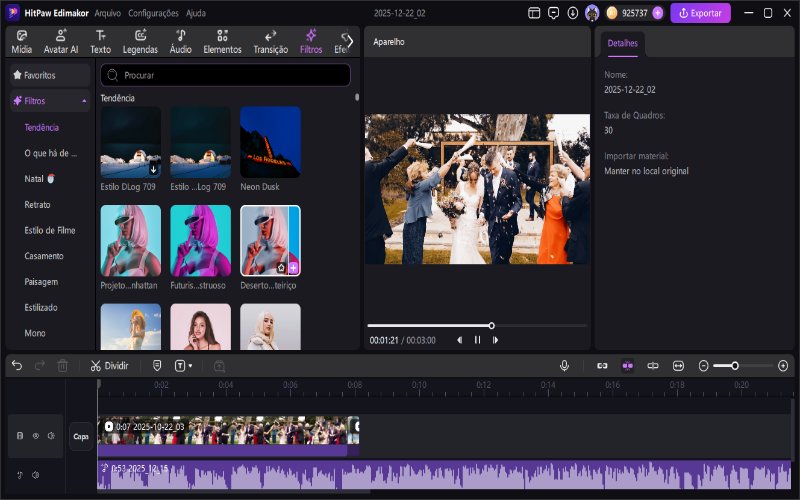Toggle video track visibility eye icon

pyautogui.click(x=36, y=436)
